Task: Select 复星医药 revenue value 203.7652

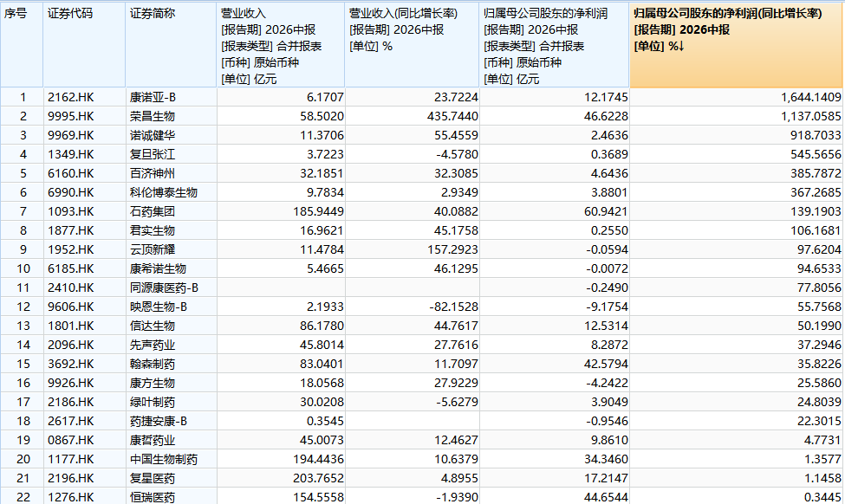Action: click(x=318, y=478)
